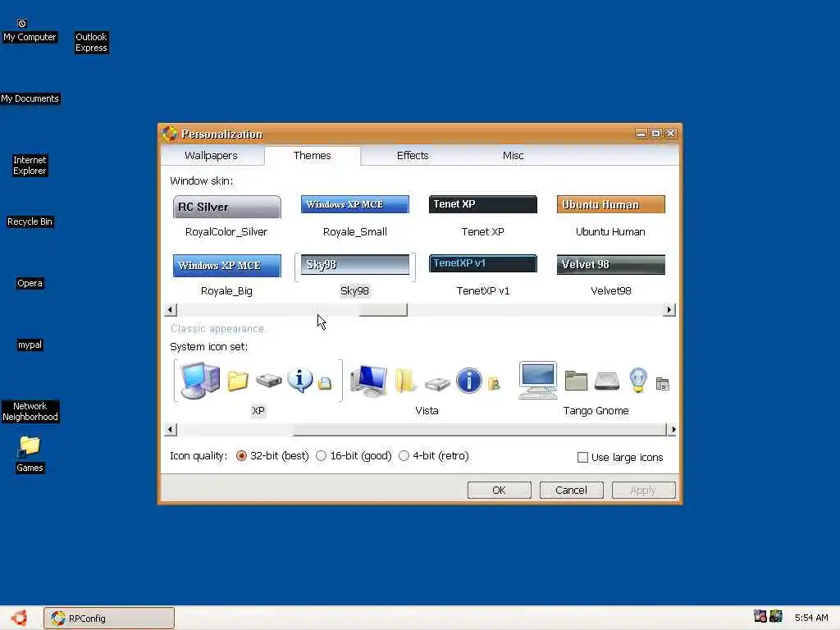Choose the Royale_Small window skin preview
The image size is (840, 630).
tap(354, 204)
